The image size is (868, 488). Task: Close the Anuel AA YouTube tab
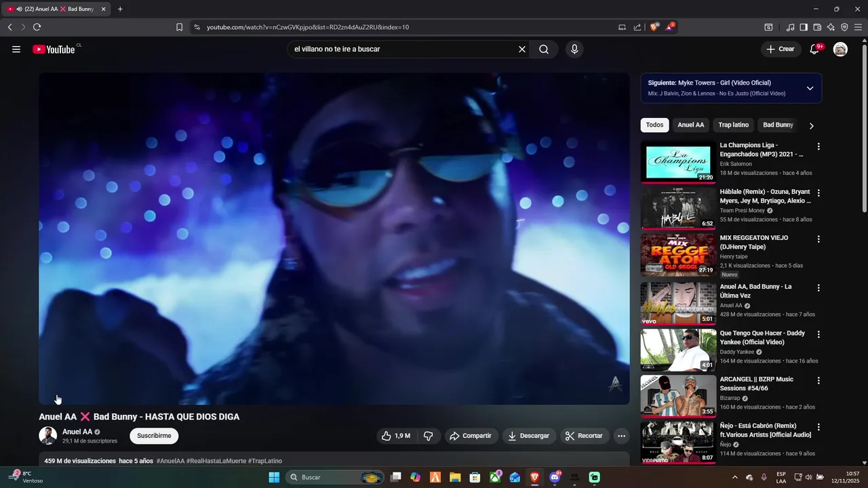click(x=103, y=9)
